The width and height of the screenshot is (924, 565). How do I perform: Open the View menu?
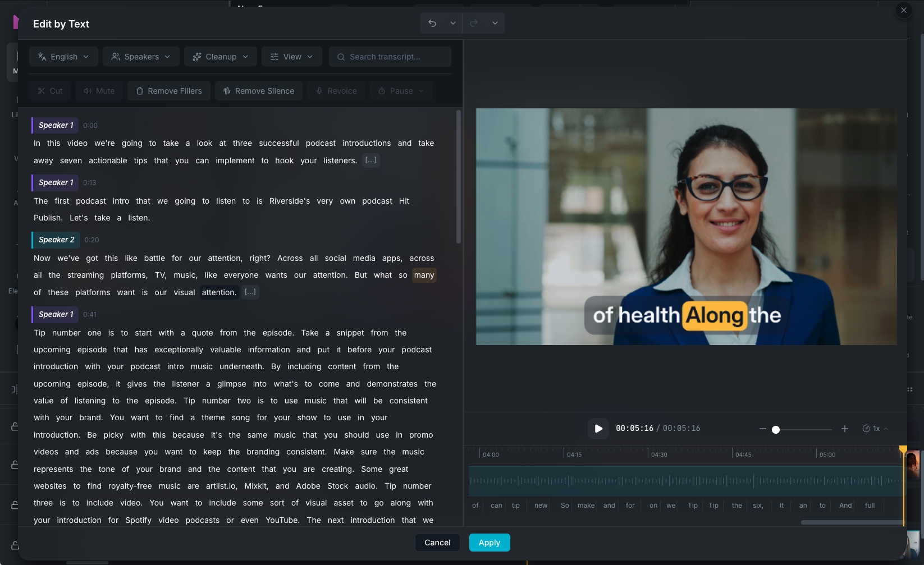(291, 56)
